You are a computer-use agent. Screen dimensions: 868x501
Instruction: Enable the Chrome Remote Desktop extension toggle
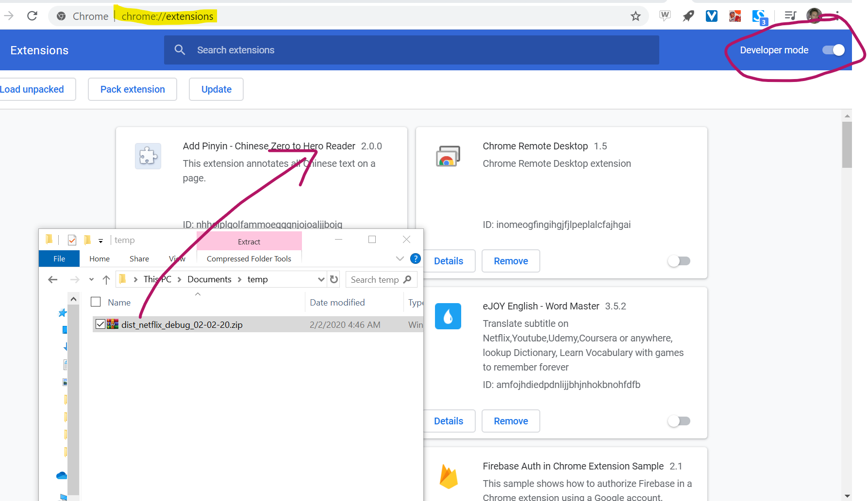[x=679, y=261]
